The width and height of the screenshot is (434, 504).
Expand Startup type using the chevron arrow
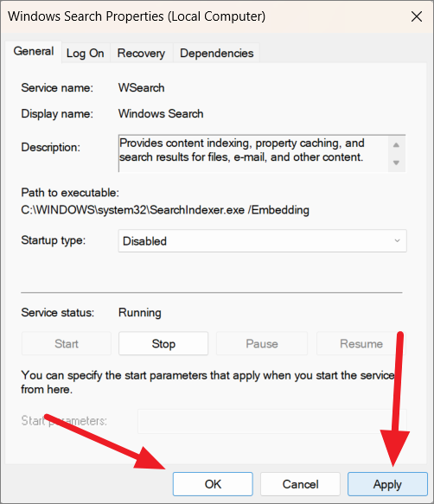[397, 240]
